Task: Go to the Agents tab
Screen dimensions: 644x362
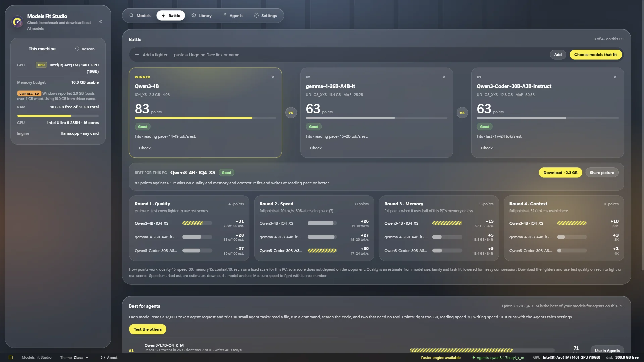Action: tap(233, 15)
